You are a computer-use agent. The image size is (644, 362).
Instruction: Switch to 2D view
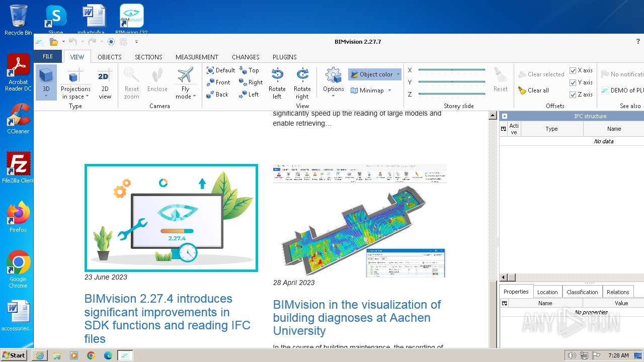click(x=104, y=83)
